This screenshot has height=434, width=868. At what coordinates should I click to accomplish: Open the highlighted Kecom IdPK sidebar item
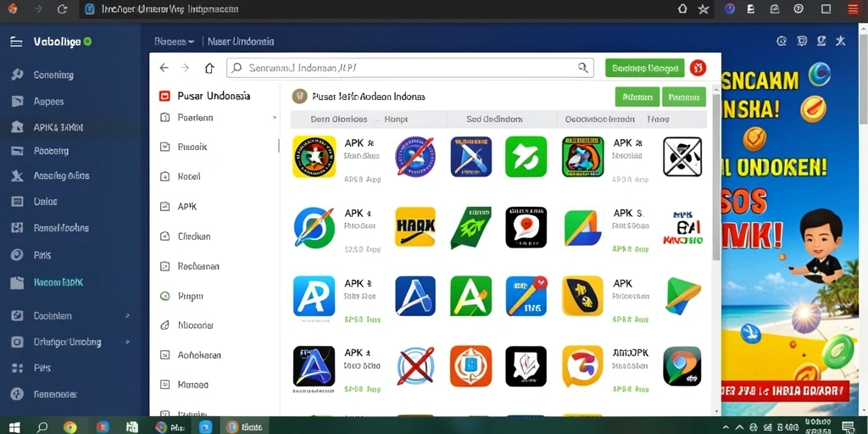[x=58, y=282]
